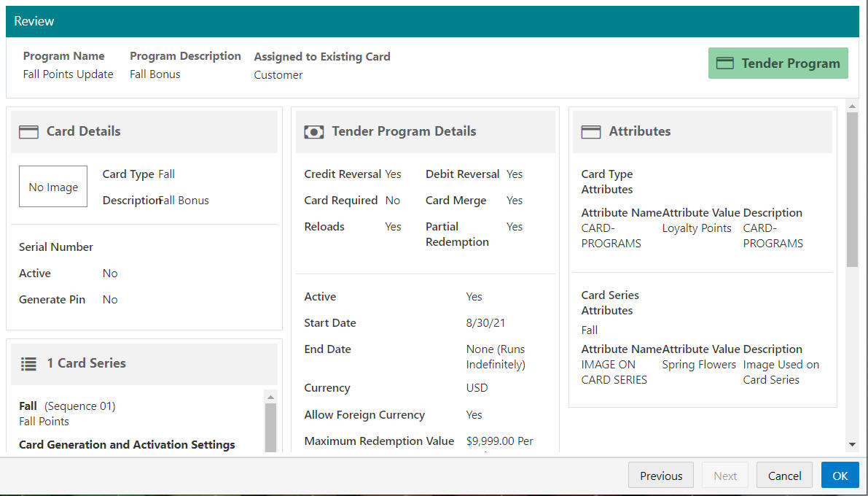The image size is (868, 496).
Task: Click the Card Details header card icon
Action: (x=28, y=132)
